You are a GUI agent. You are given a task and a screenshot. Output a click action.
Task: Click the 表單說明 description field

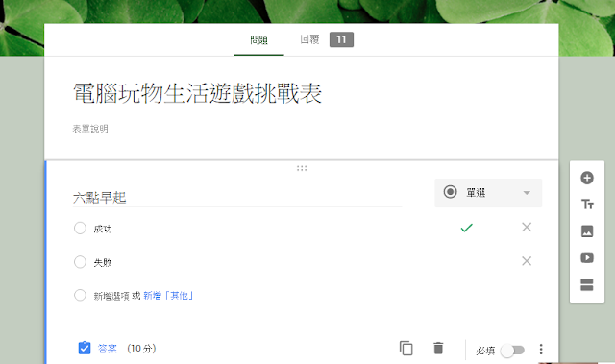90,129
